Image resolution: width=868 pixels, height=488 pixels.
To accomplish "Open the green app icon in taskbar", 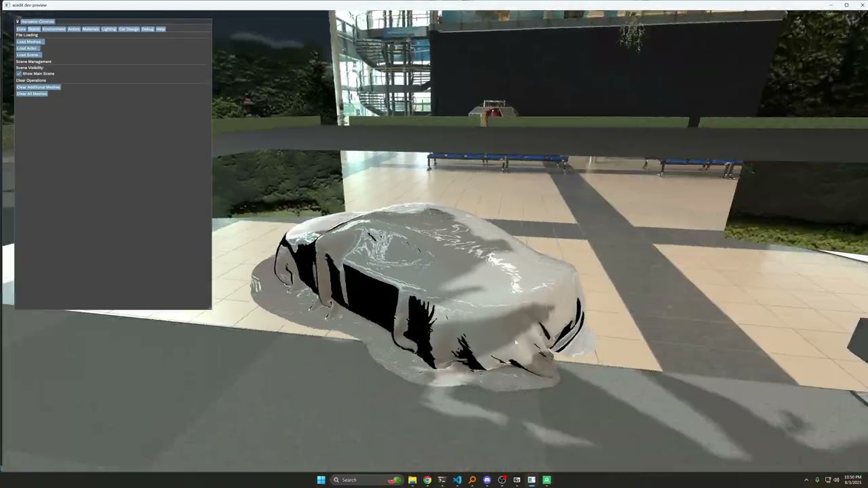I will 547,480.
